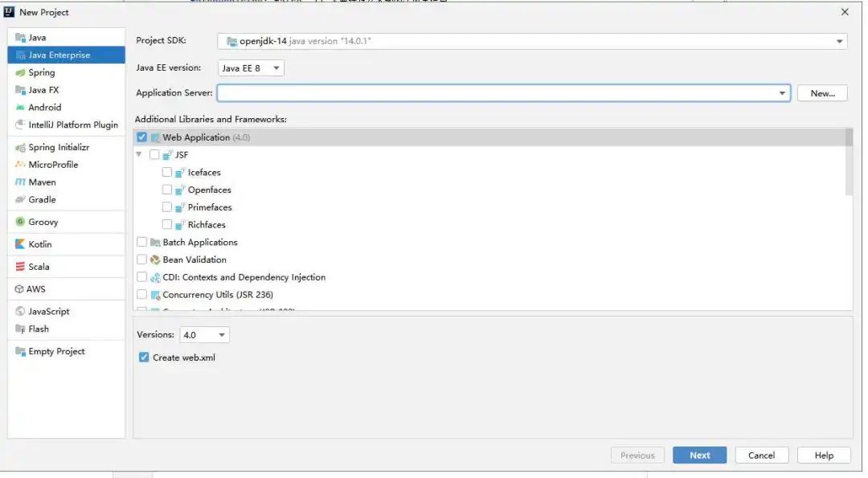The height and width of the screenshot is (478, 868).
Task: Click the Gradle elephant icon
Action: (x=20, y=199)
